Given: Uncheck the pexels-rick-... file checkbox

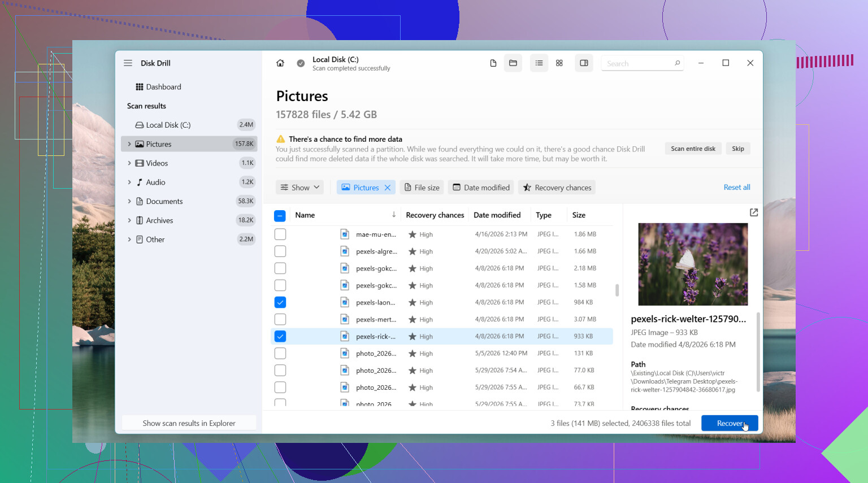Looking at the screenshot, I should (280, 336).
